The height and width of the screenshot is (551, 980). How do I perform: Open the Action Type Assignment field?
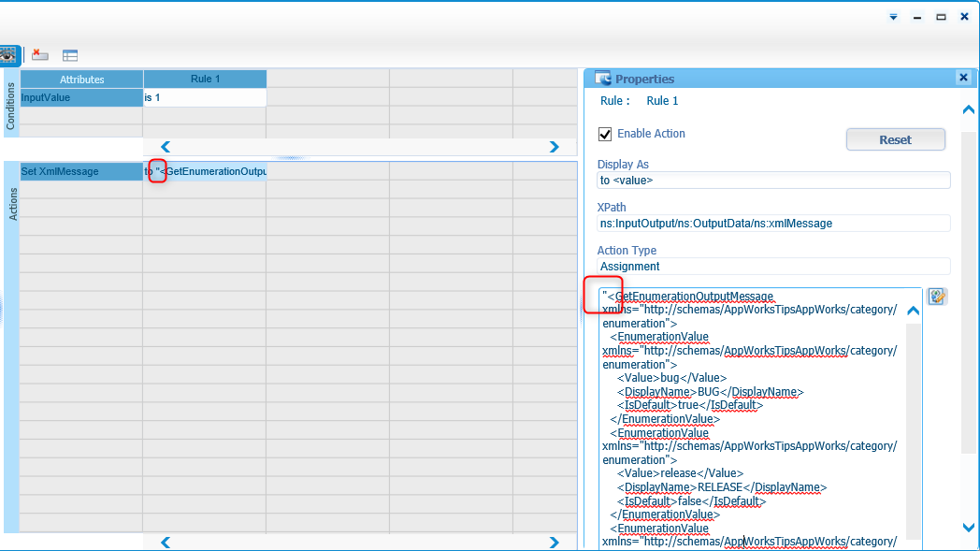point(773,267)
